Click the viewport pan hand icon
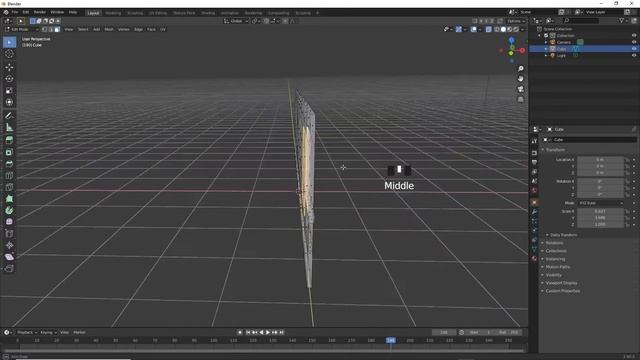The width and height of the screenshot is (640, 360). pos(520,79)
